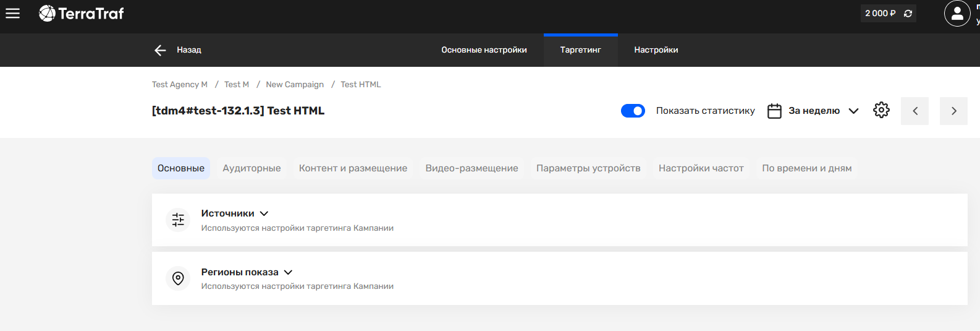The image size is (980, 331).
Task: Click the 2 000 ₽ balance amount
Action: 880,14
